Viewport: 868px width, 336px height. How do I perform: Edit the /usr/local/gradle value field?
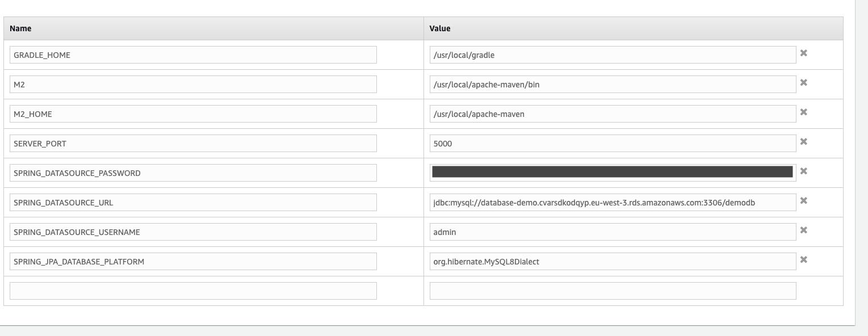(x=612, y=55)
